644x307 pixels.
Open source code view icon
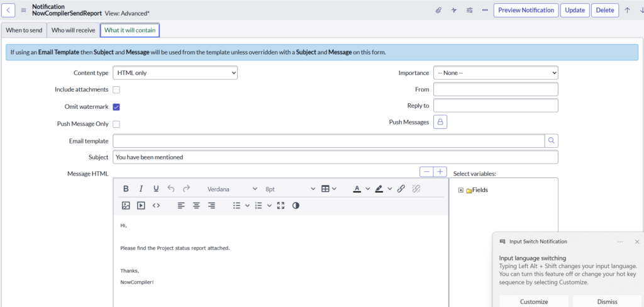pyautogui.click(x=156, y=206)
